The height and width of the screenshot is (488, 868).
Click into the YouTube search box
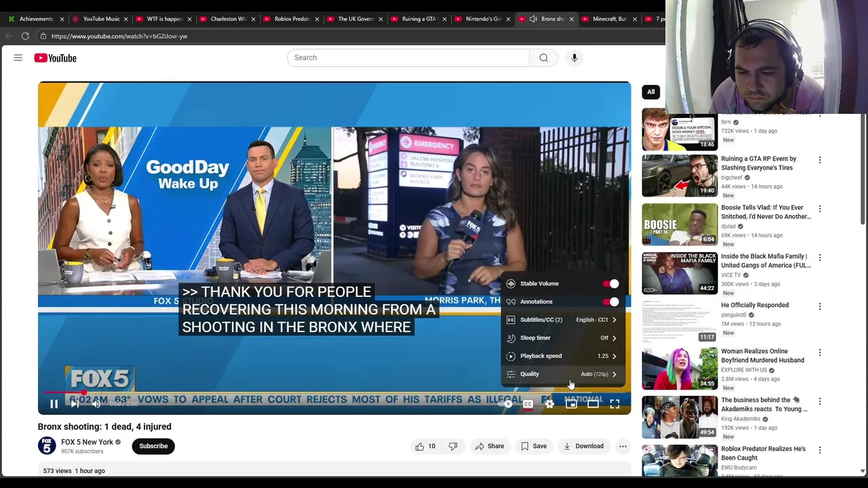point(408,58)
